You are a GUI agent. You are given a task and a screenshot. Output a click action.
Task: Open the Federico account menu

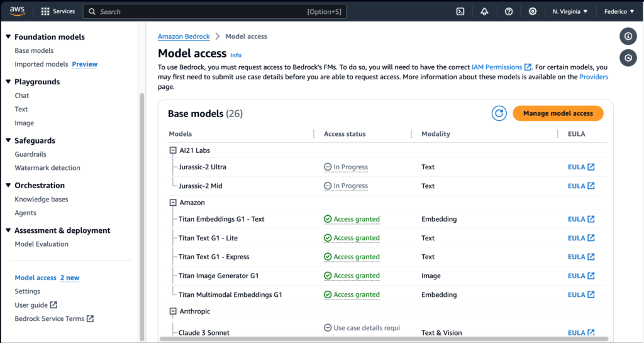tap(619, 11)
